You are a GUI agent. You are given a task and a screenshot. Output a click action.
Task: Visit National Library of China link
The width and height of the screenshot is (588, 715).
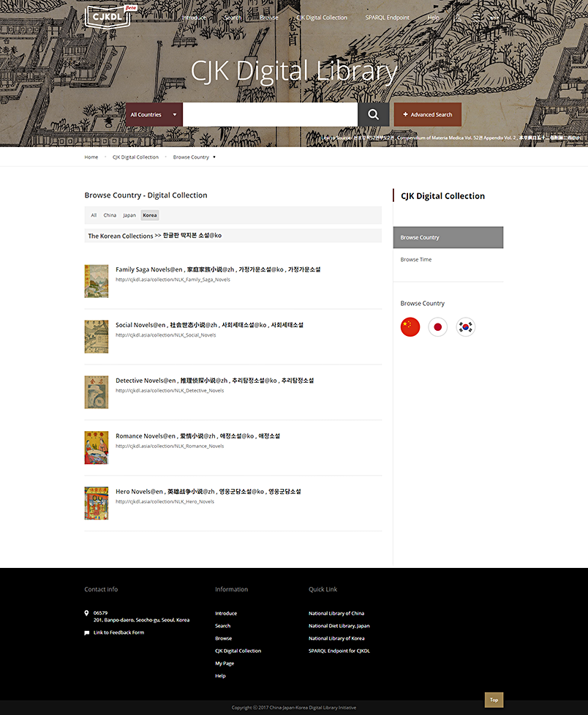[336, 613]
